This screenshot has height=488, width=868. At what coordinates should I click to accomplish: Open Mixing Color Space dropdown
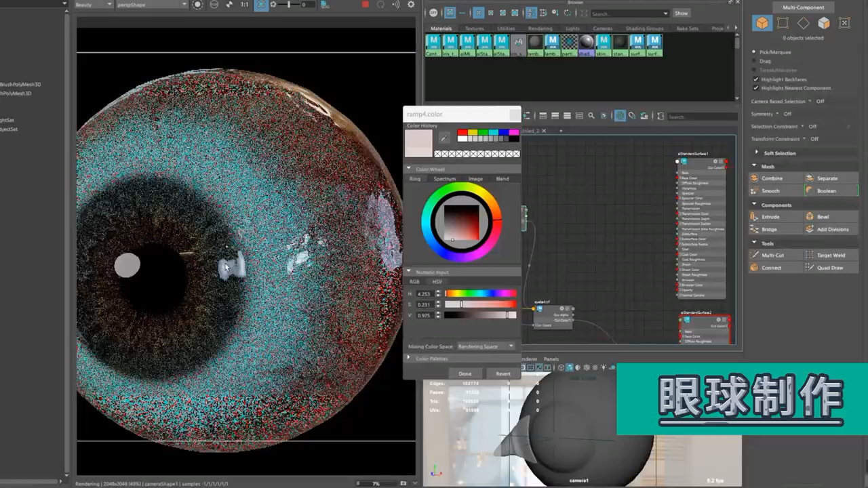click(486, 346)
